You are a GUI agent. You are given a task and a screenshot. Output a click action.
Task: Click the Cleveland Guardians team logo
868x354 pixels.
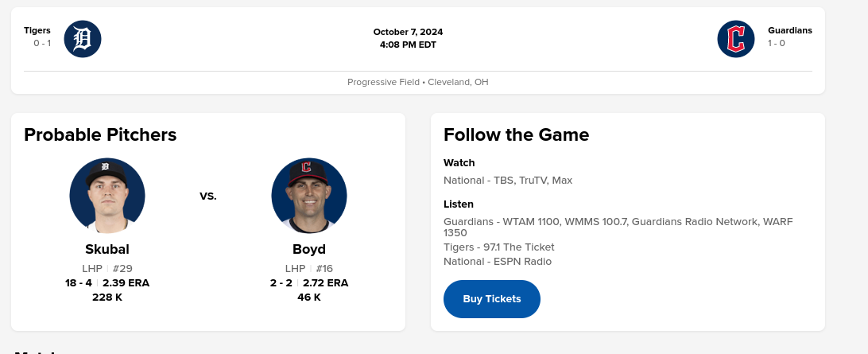pyautogui.click(x=736, y=39)
